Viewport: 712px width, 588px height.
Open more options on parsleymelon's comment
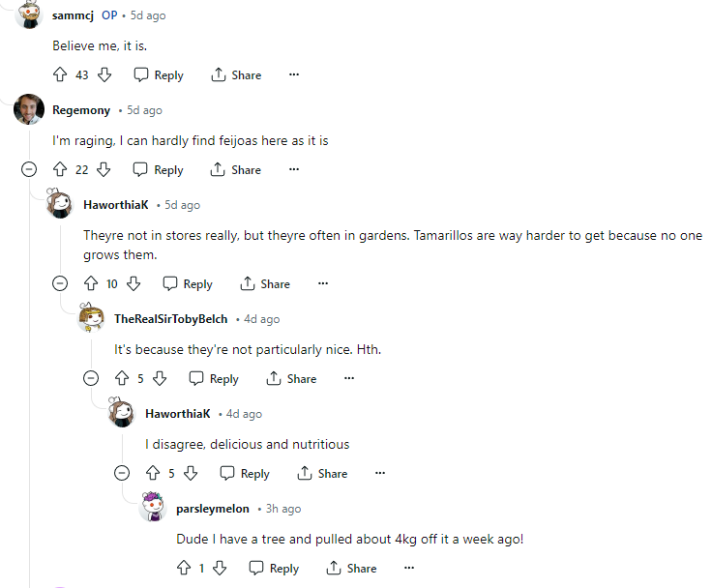tap(408, 568)
